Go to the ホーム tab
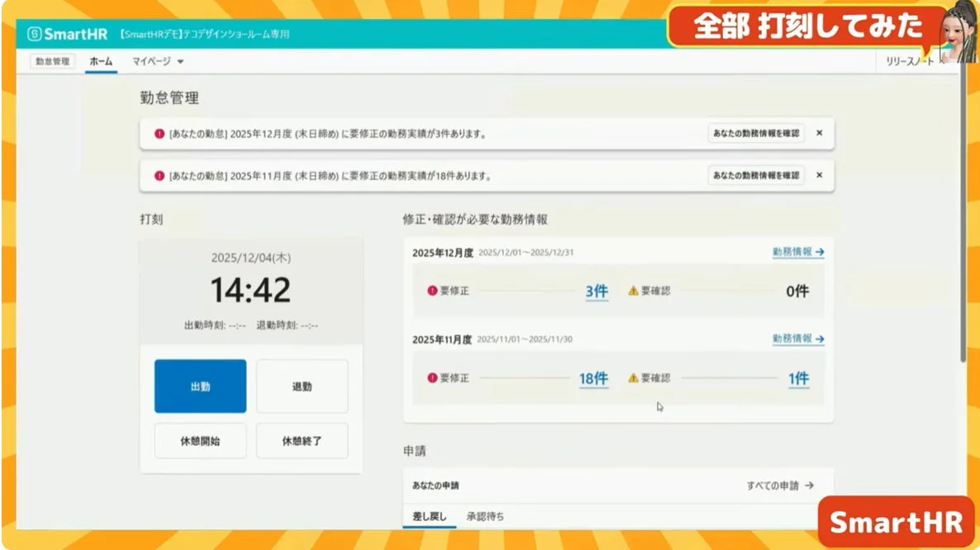The height and width of the screenshot is (550, 980). tap(100, 60)
